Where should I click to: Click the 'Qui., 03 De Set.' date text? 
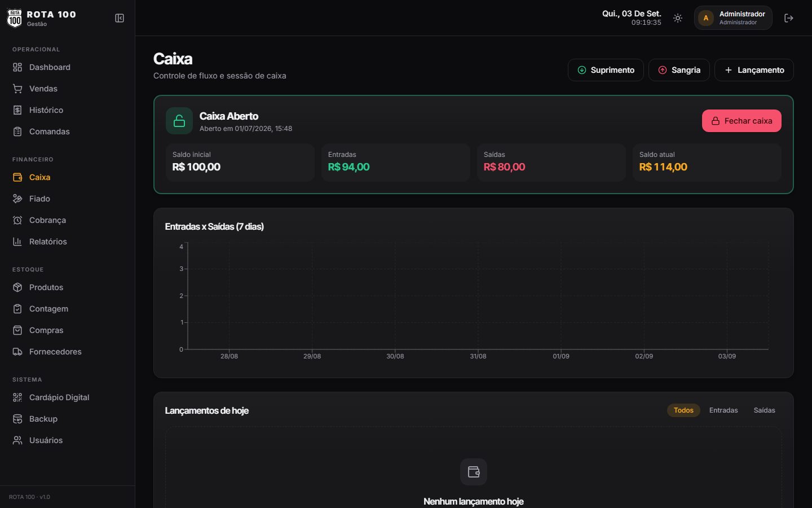click(632, 14)
